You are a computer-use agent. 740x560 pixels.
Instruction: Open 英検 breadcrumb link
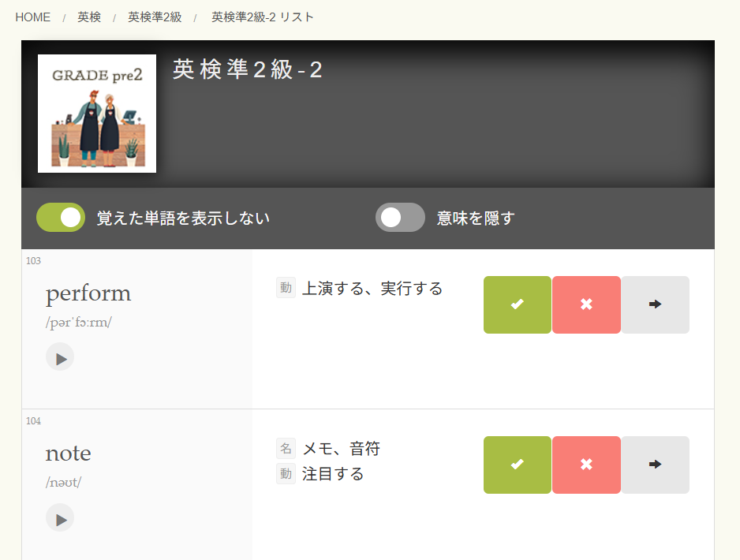89,17
